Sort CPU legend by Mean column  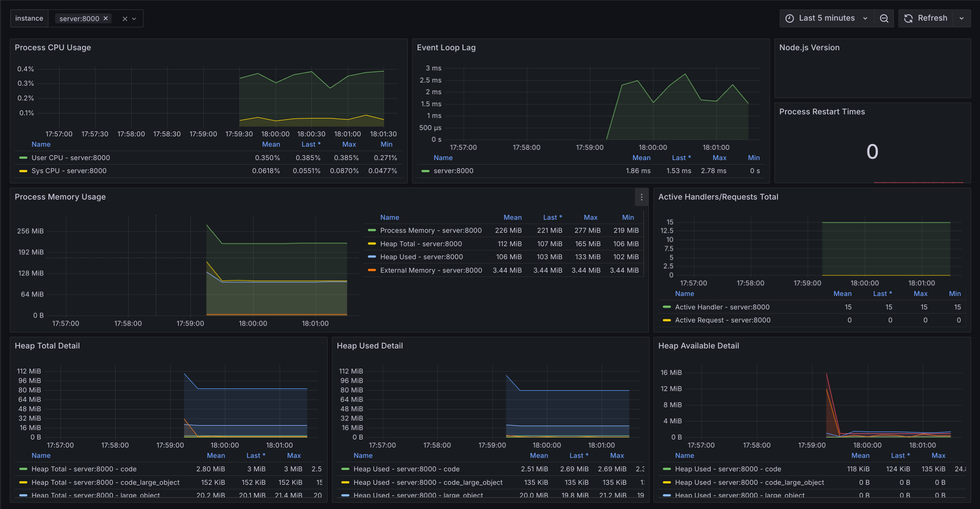271,144
